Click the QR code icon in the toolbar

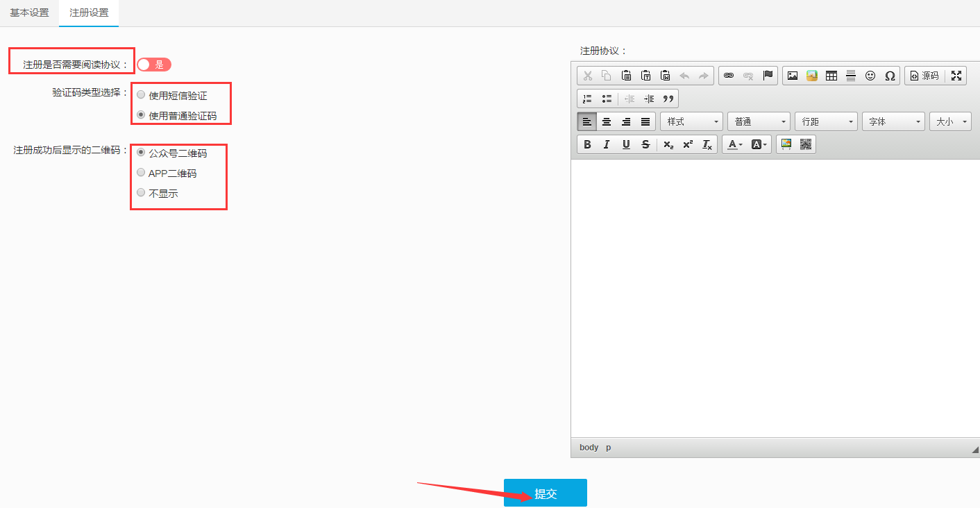806,144
